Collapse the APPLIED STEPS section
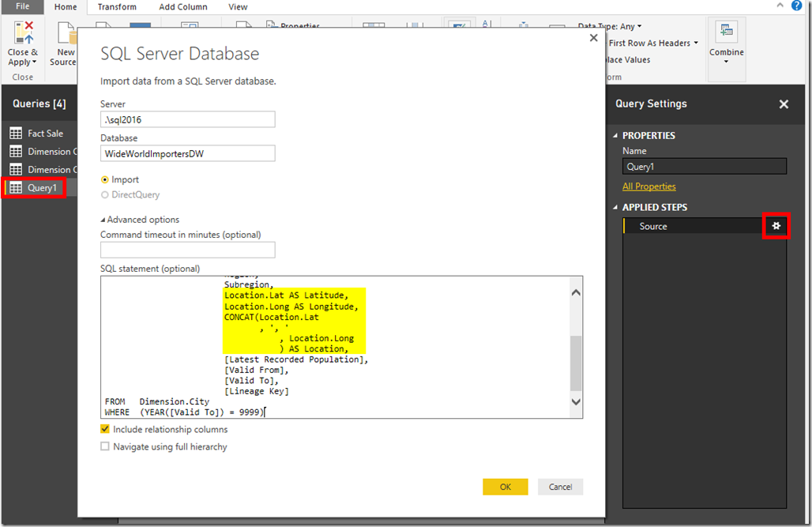 click(x=616, y=207)
